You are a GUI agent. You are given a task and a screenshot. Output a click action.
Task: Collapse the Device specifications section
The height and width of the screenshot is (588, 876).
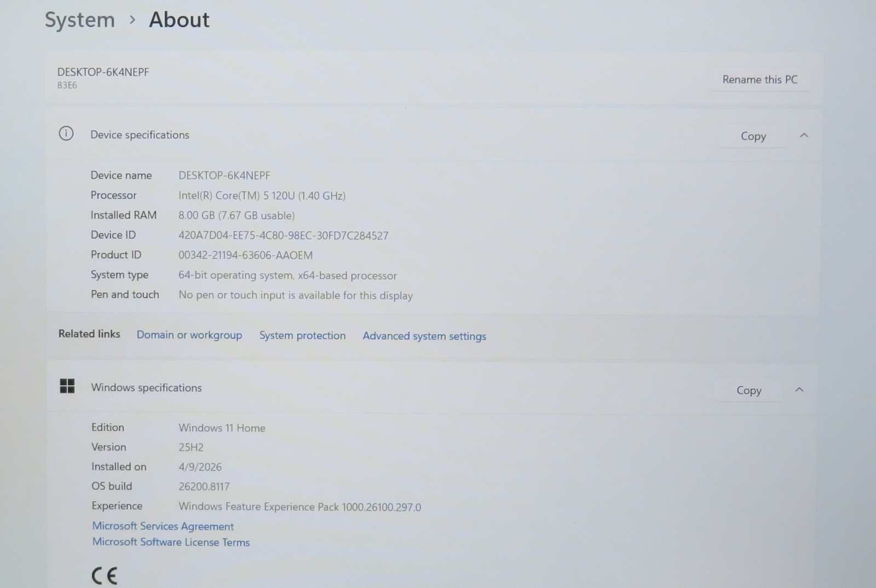click(804, 135)
